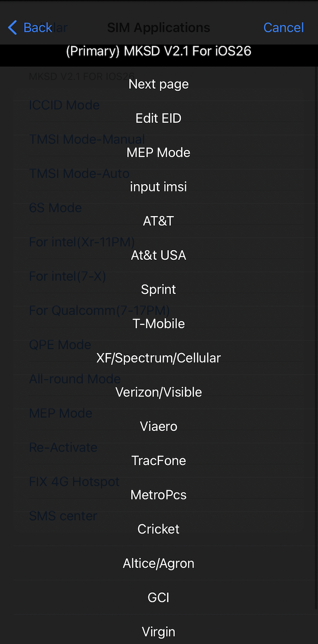Choose TracFone carrier
Viewport: 318px width, 644px height.
pos(159,461)
